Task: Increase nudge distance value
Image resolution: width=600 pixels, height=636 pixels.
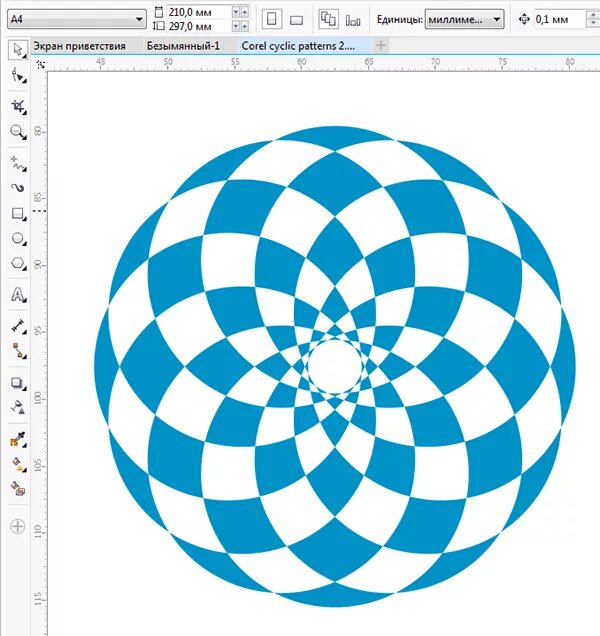Action: (593, 15)
